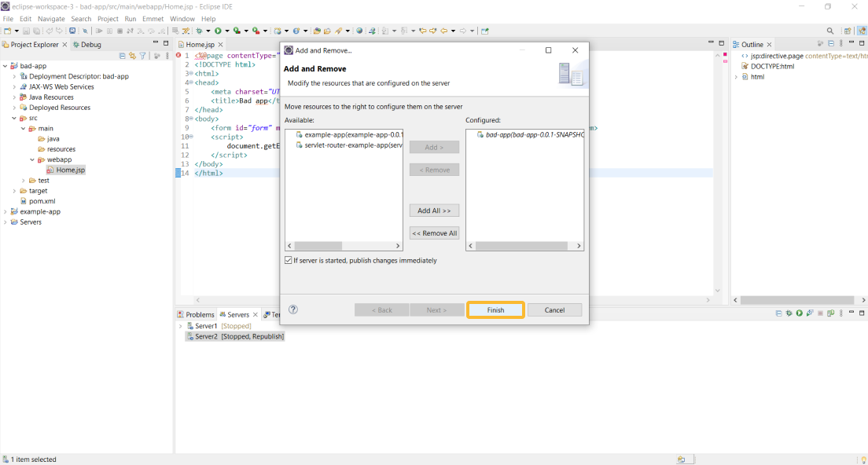The image size is (868, 465).
Task: Click Open Web Browser globe icon
Action: point(359,31)
